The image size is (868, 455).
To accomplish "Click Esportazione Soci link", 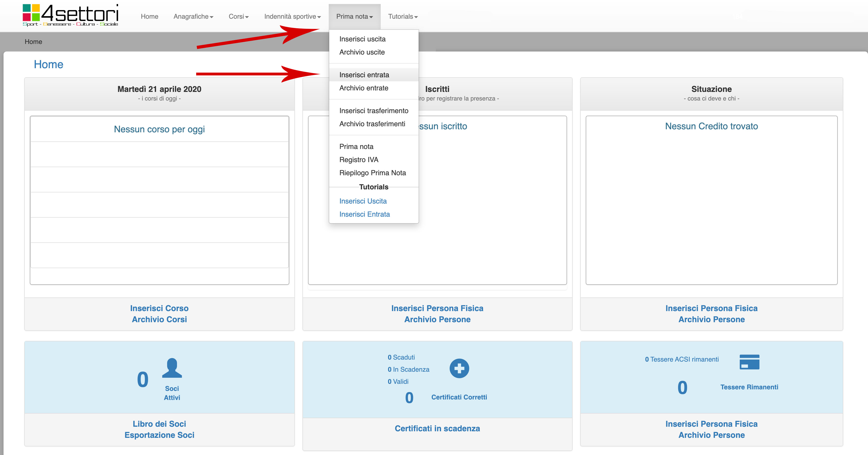I will tap(159, 435).
